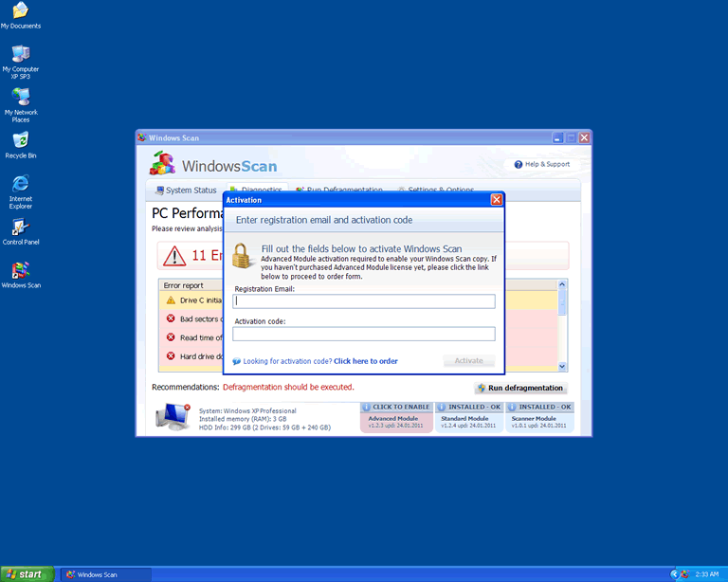This screenshot has height=582, width=728.
Task: Click the Help & Support button
Action: tap(542, 164)
